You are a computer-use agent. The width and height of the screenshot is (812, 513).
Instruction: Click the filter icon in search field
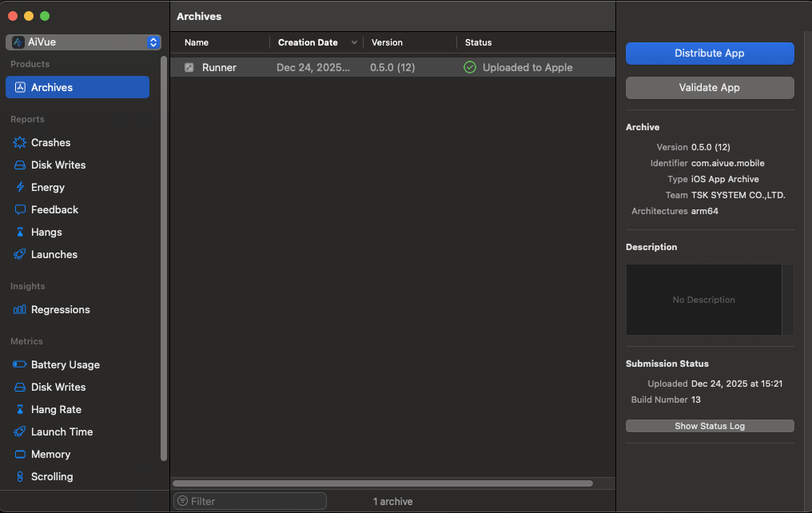pos(183,500)
